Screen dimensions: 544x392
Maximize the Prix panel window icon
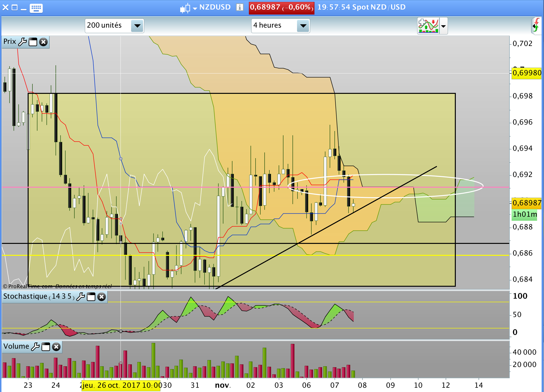[x=33, y=42]
